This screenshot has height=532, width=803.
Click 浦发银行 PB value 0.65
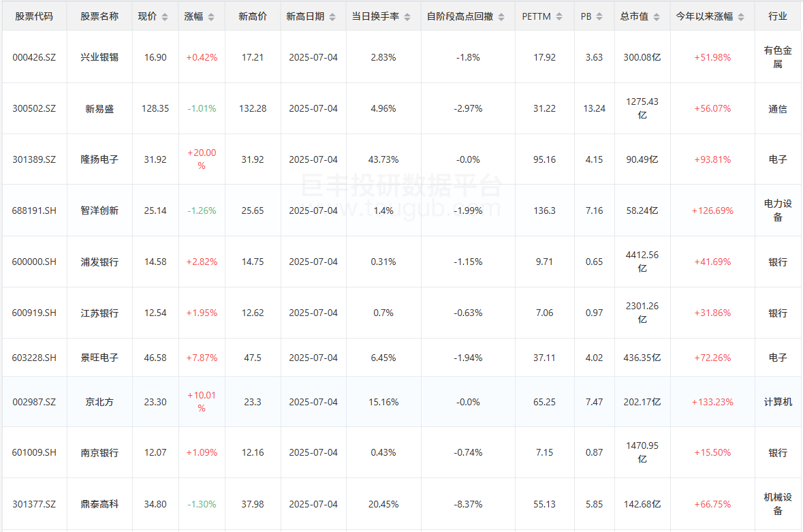pyautogui.click(x=594, y=262)
